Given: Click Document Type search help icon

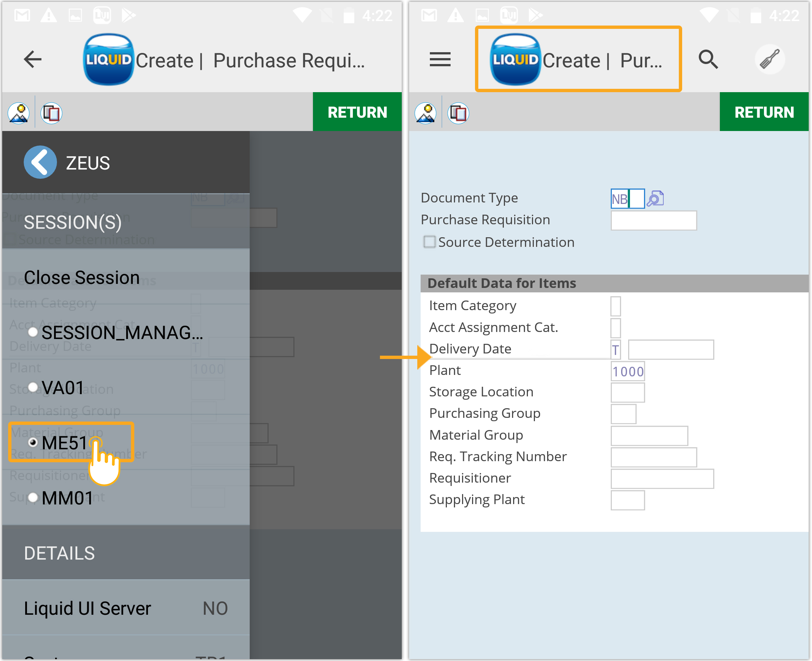Looking at the screenshot, I should pyautogui.click(x=655, y=198).
